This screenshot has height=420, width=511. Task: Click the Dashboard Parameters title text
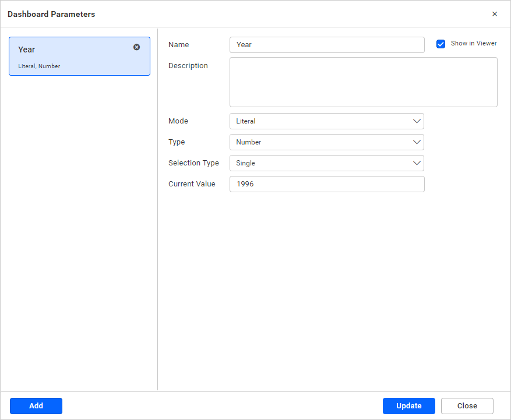[51, 13]
